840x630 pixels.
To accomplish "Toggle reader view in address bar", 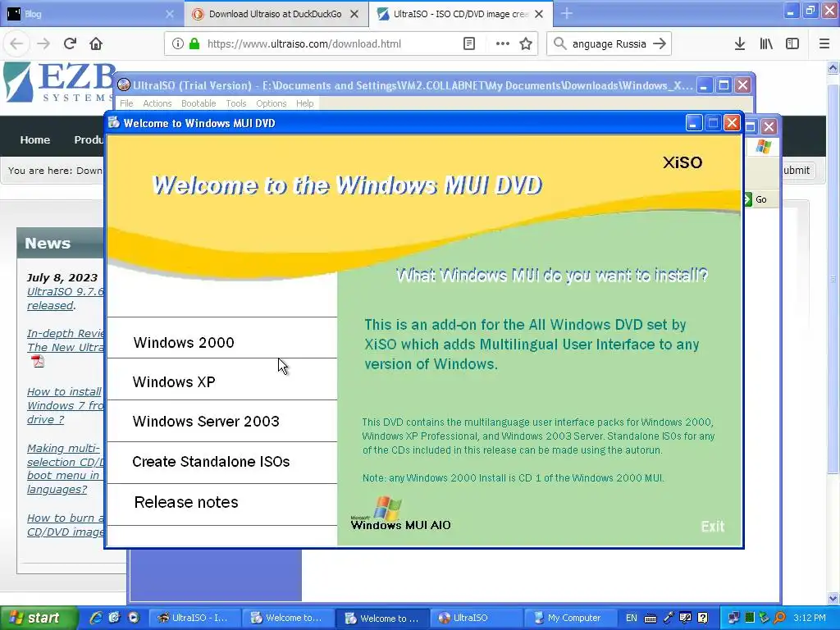I will click(x=468, y=44).
